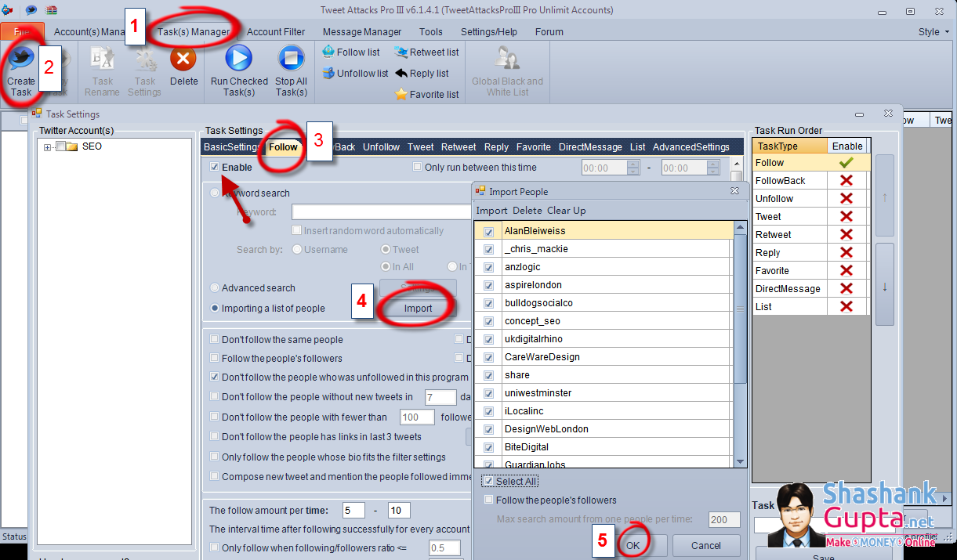Open the Favorite list
The image size is (957, 560).
426,95
